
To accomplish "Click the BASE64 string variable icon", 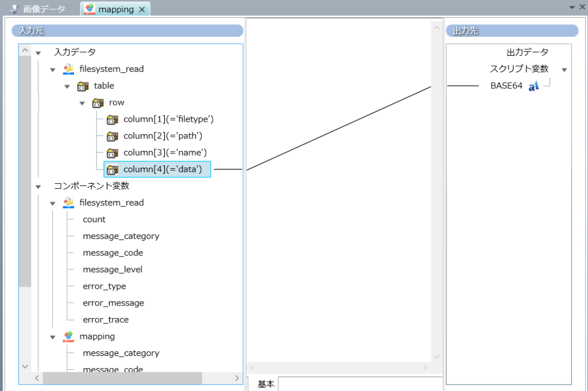I will [x=533, y=86].
